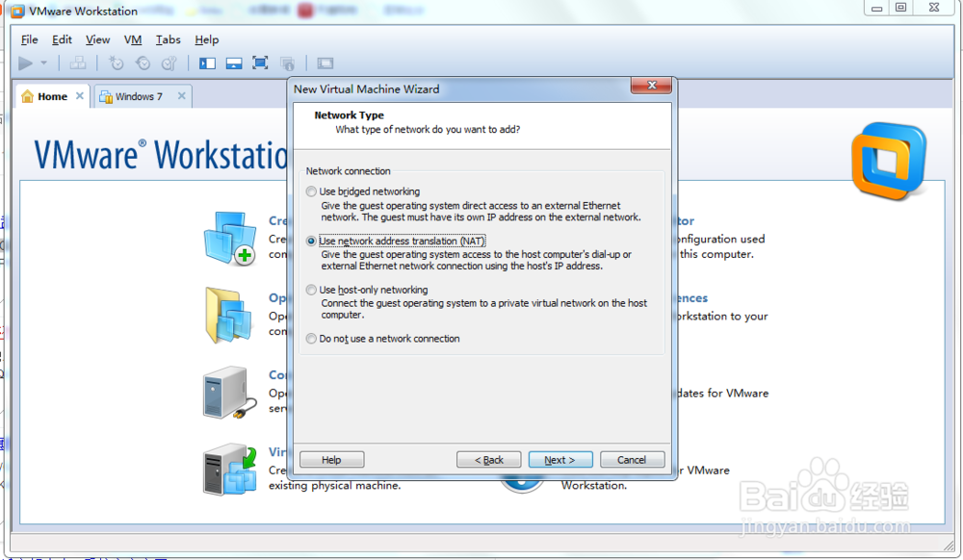Cancel the New Virtual Machine Wizard

click(x=633, y=459)
